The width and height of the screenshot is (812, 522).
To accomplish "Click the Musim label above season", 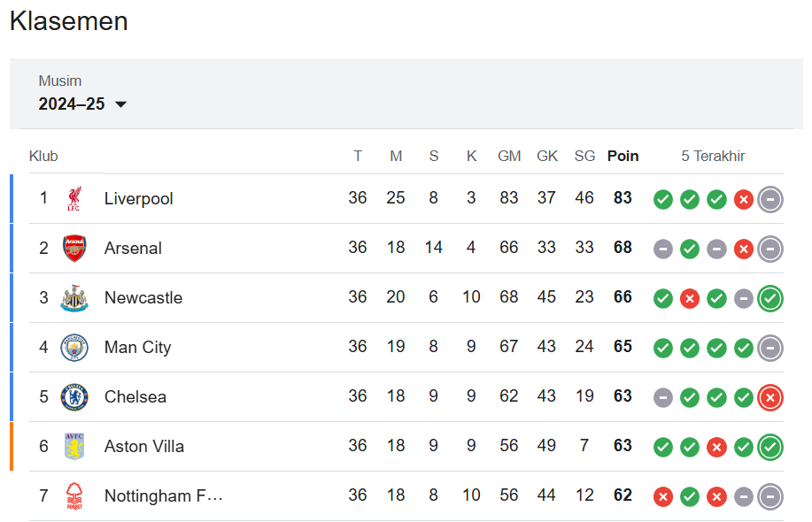I will [59, 81].
